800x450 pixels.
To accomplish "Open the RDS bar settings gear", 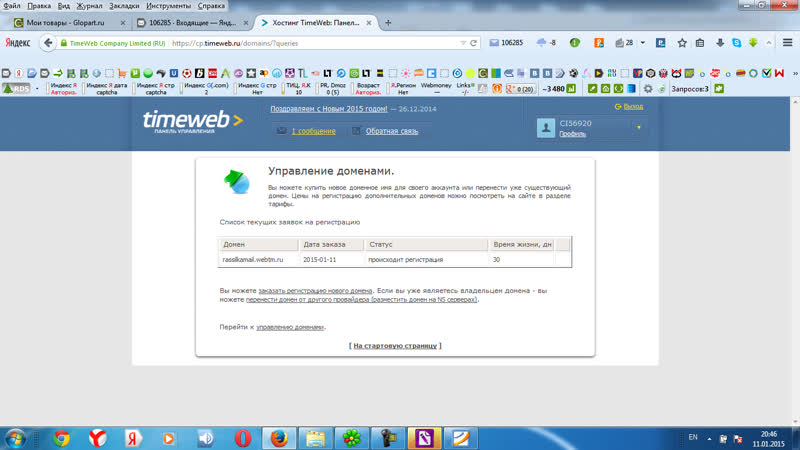I will [647, 89].
